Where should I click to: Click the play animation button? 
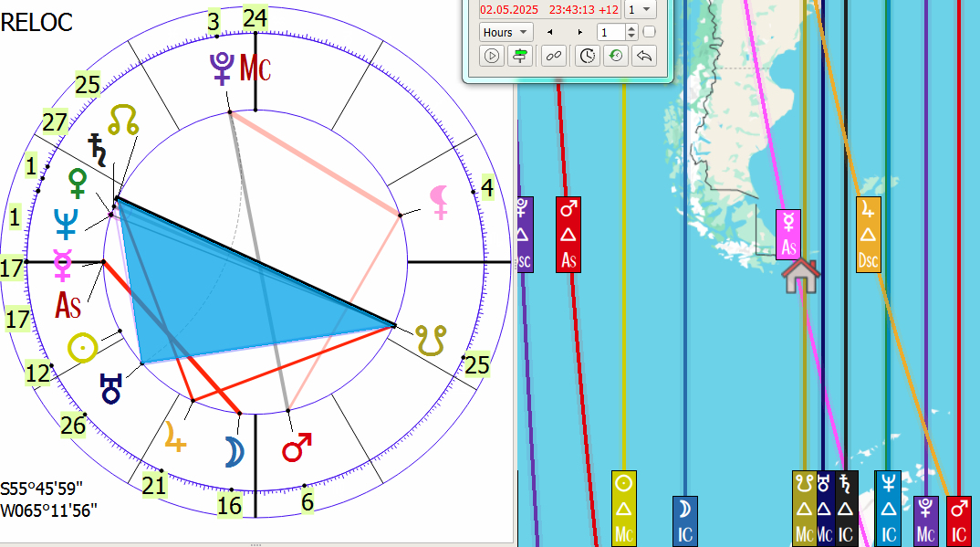(492, 56)
